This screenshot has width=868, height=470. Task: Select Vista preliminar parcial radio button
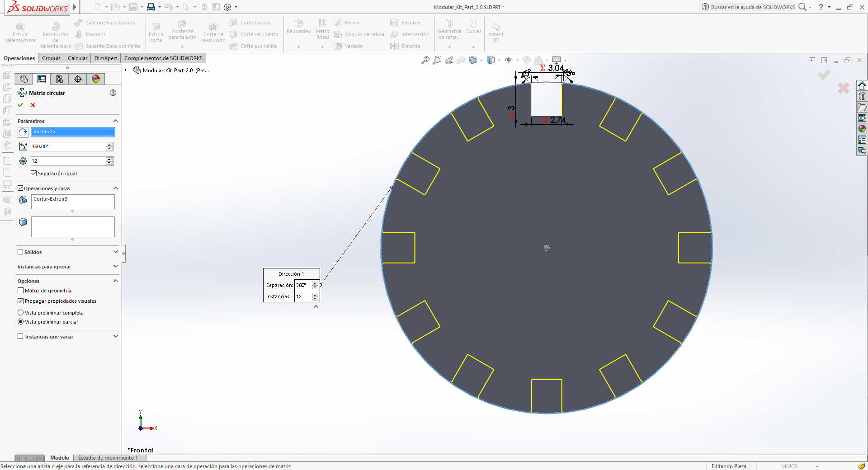click(x=20, y=322)
